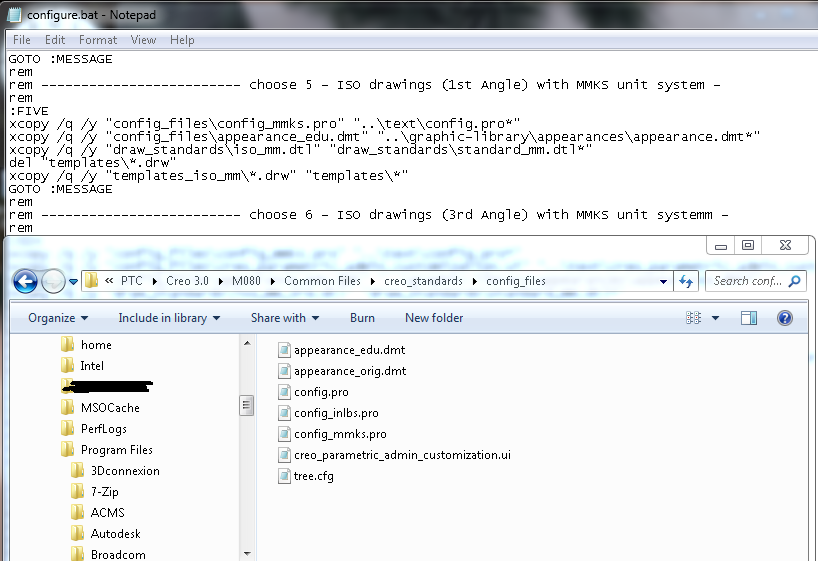Open the Share with dropdown
Image resolution: width=818 pixels, height=561 pixels.
[285, 318]
